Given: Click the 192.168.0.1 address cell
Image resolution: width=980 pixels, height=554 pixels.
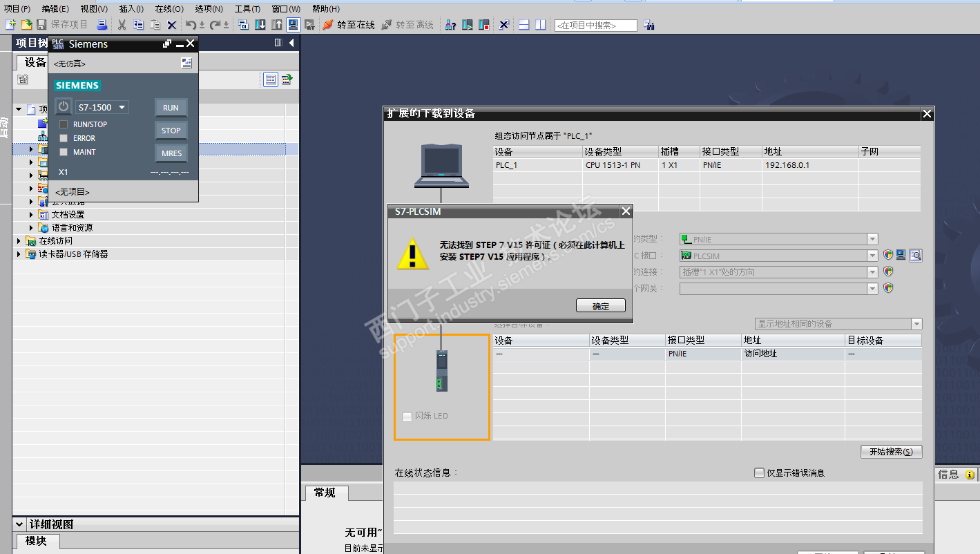Looking at the screenshot, I should [x=810, y=166].
